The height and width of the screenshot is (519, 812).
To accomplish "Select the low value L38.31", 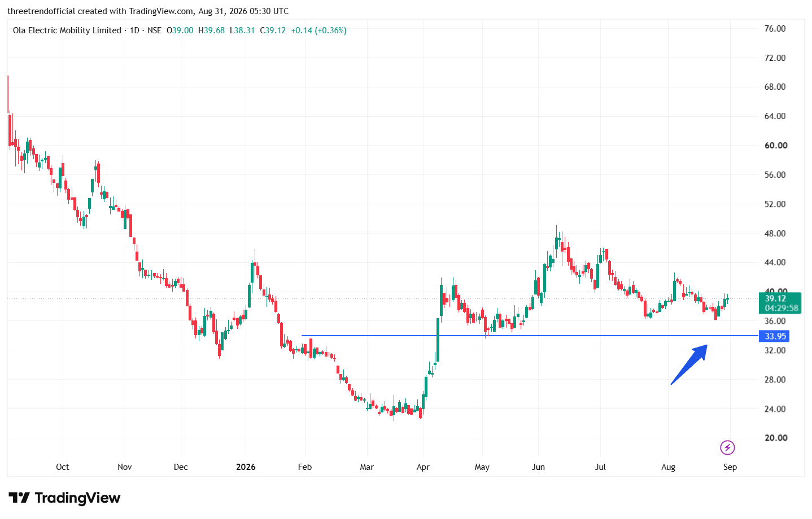I will pyautogui.click(x=242, y=30).
